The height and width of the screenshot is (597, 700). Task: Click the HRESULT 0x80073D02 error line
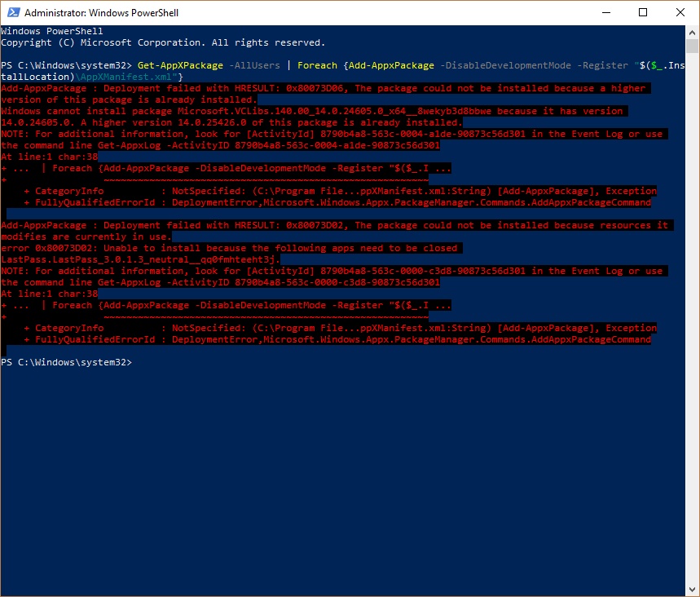(337, 225)
